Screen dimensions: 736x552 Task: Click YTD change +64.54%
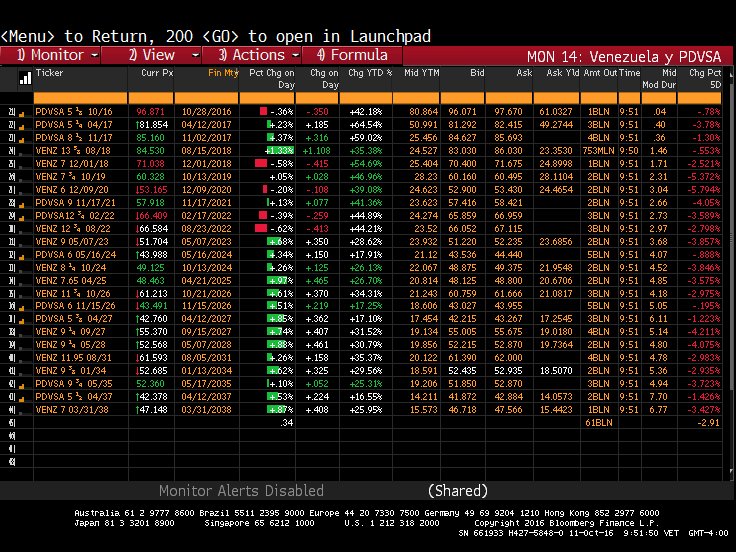pyautogui.click(x=366, y=125)
